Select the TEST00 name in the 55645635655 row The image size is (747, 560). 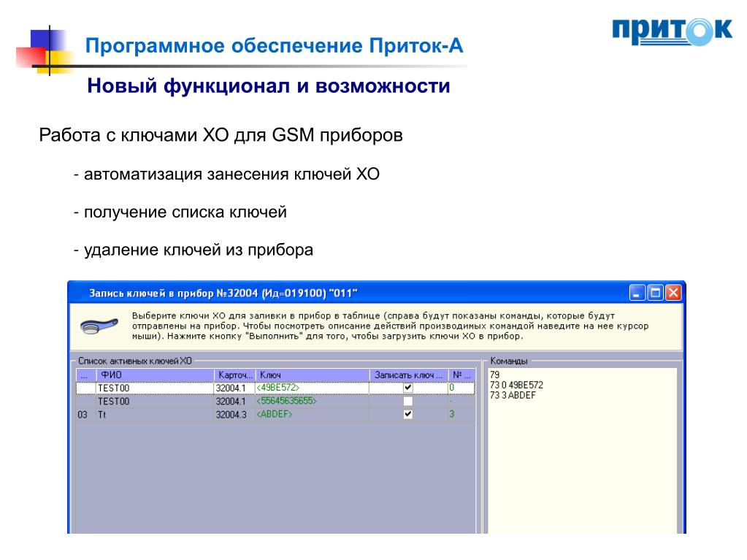[113, 402]
